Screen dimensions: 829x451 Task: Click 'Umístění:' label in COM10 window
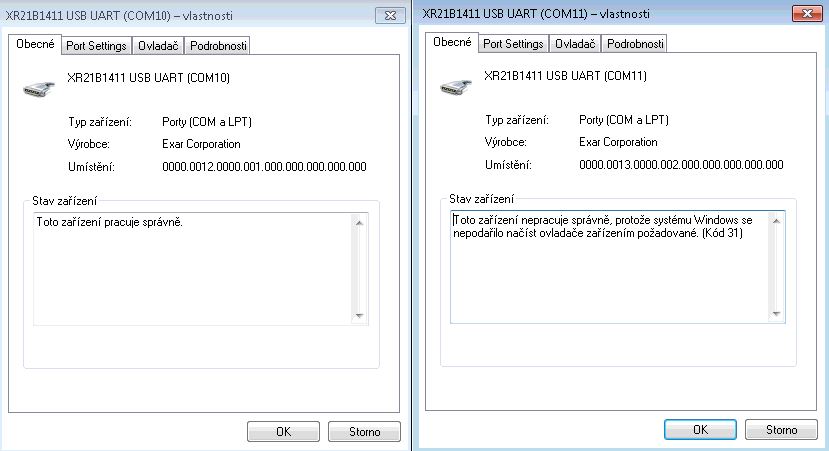(91, 167)
